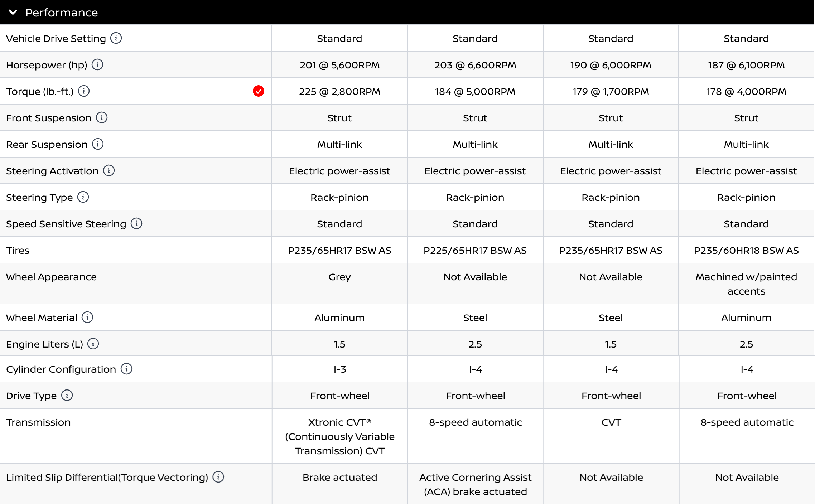The image size is (815, 504).
Task: Click the Performance section header title
Action: pos(62,13)
